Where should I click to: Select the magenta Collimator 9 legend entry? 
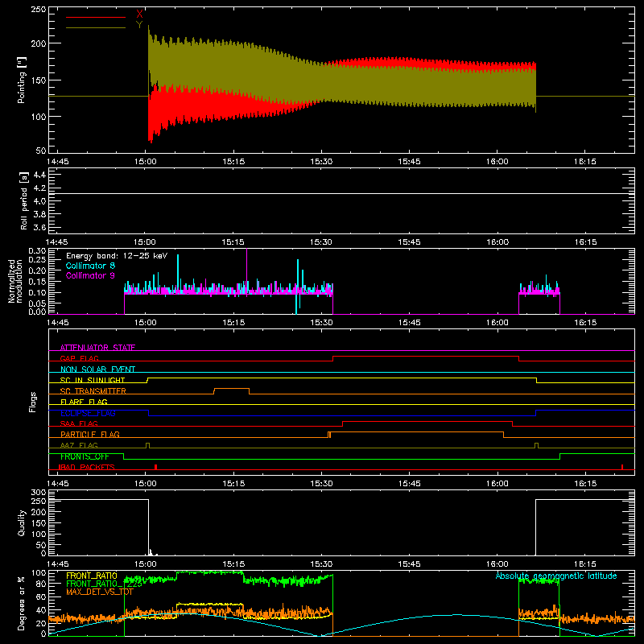point(90,275)
